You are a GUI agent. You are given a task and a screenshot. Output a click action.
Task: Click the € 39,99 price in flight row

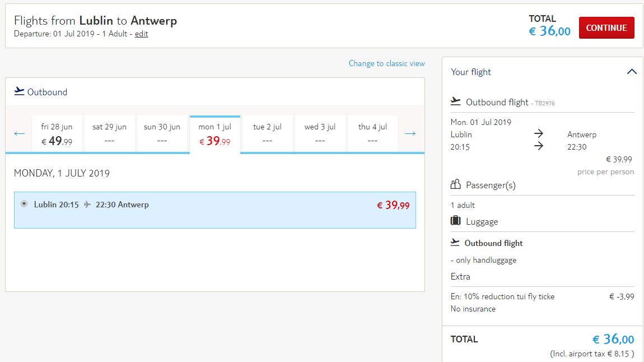pos(393,205)
